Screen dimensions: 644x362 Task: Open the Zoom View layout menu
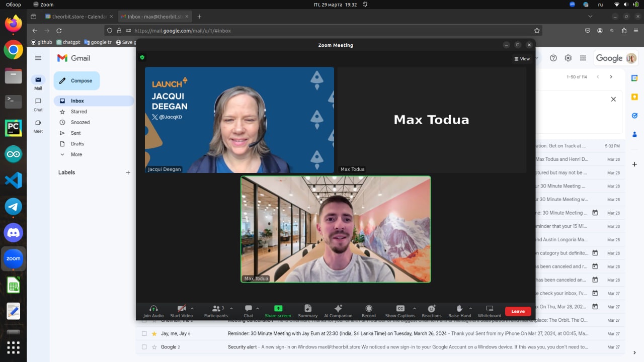pos(522,59)
